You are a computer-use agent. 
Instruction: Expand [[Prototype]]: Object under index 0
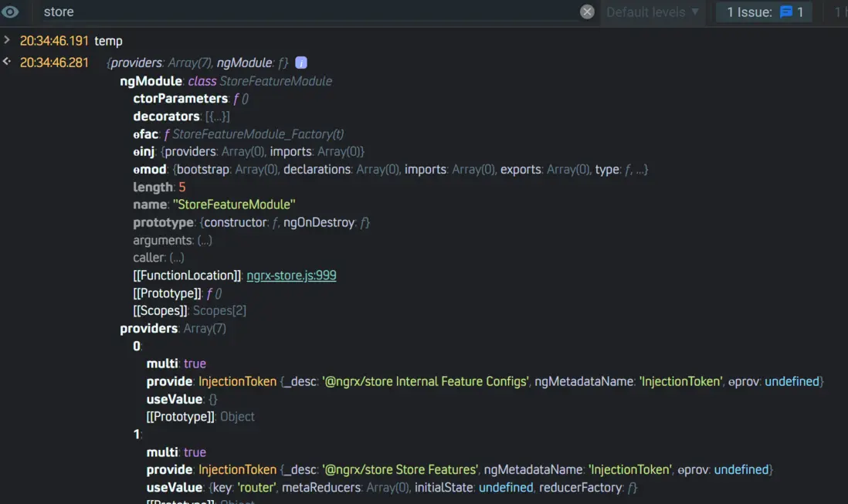(201, 417)
